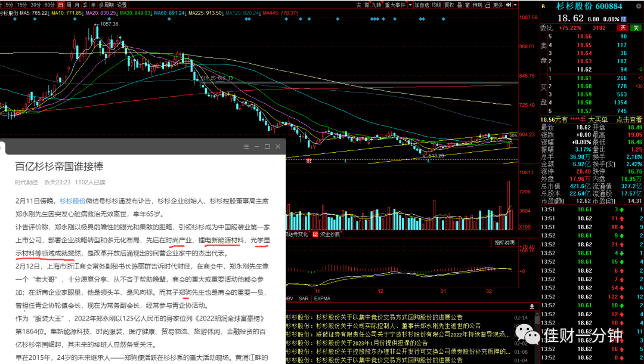Download announcements with the download arrow icon
644x364 pixels.
coord(532,307)
